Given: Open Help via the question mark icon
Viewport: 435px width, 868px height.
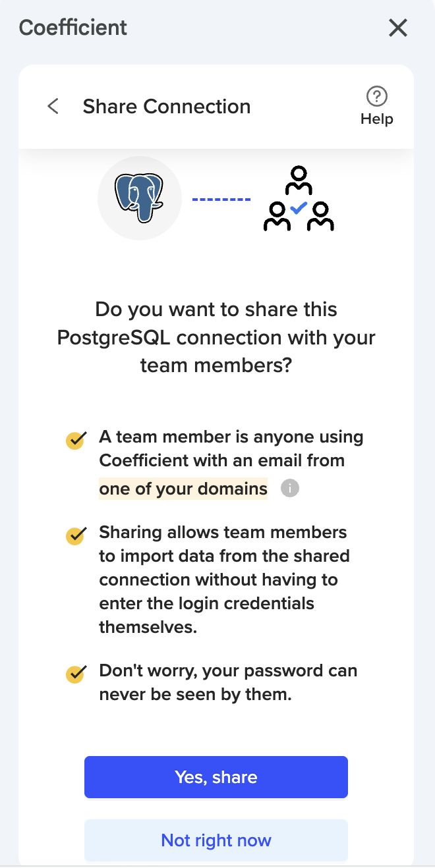Looking at the screenshot, I should pyautogui.click(x=376, y=97).
